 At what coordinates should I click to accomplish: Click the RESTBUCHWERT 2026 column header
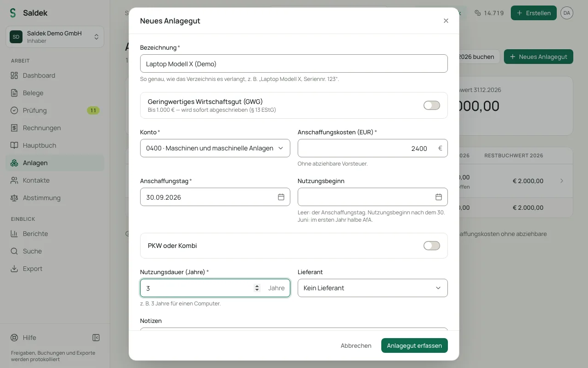[x=514, y=155]
